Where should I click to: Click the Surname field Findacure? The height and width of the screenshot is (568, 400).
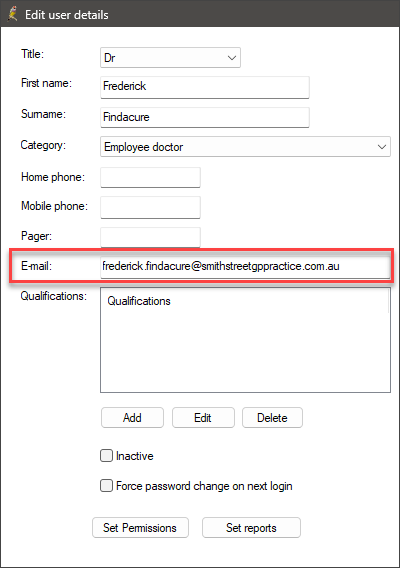tap(205, 117)
